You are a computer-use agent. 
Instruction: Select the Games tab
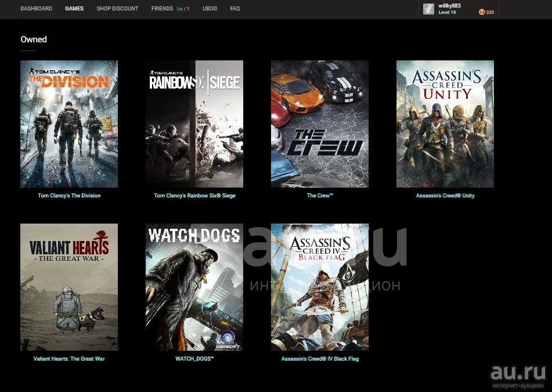coord(74,9)
